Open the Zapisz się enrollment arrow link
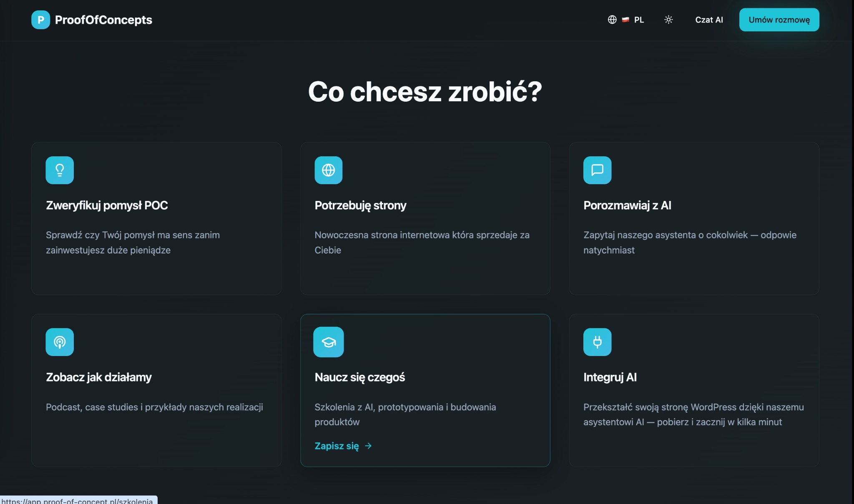The height and width of the screenshot is (504, 854). click(369, 446)
